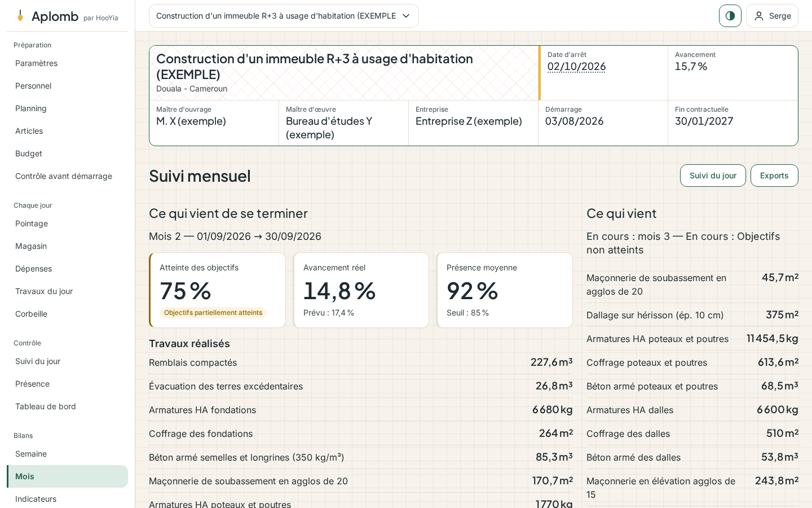Select Articles in the sidebar

(x=67, y=131)
